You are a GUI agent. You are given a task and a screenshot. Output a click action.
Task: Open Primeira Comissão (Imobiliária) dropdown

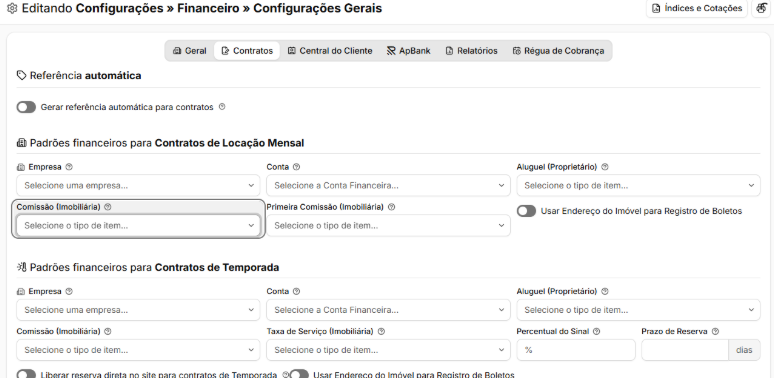click(x=388, y=226)
